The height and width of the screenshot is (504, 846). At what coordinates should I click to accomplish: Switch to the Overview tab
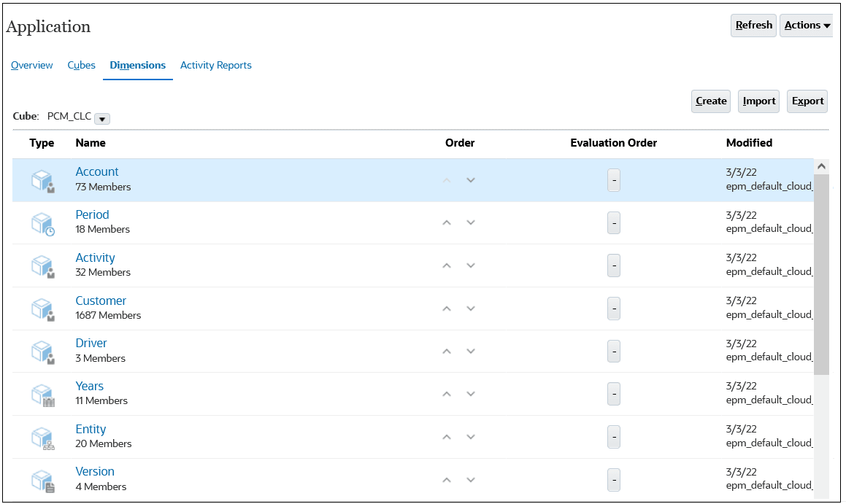point(31,65)
